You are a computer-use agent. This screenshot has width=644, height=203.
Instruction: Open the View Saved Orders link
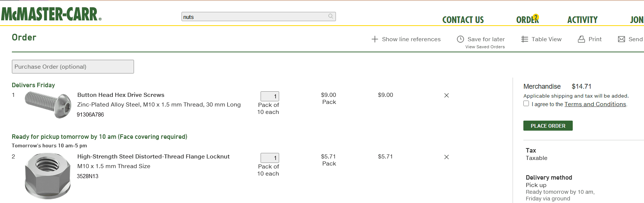tap(485, 47)
